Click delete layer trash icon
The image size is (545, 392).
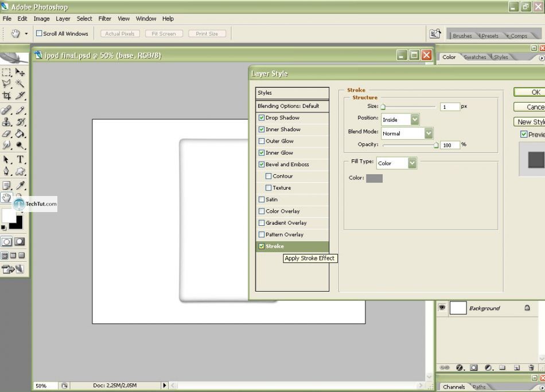click(531, 367)
